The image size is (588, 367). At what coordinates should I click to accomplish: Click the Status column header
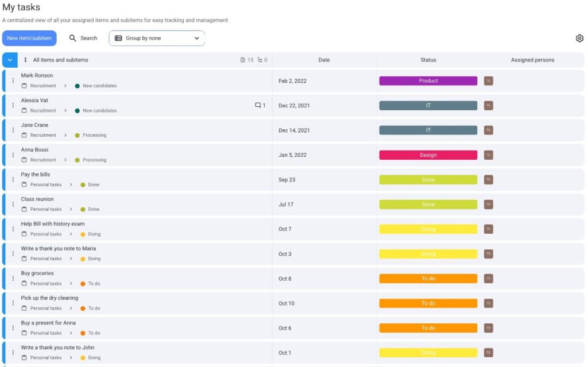428,60
